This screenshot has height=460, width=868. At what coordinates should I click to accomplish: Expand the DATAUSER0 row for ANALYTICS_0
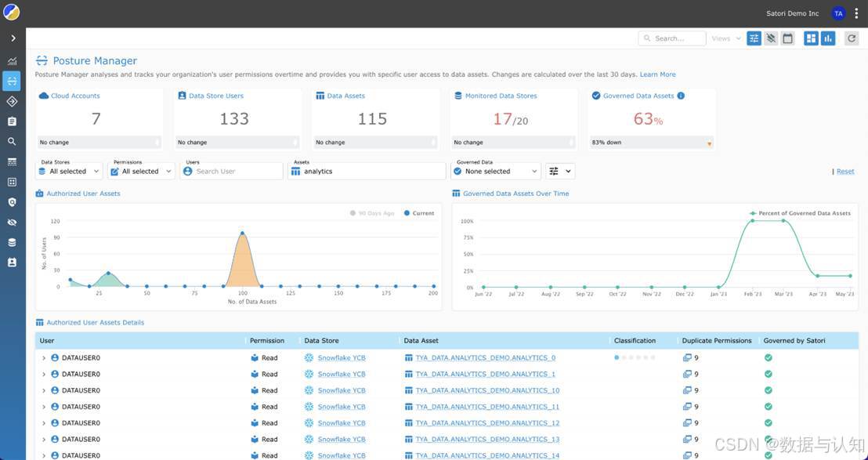pyautogui.click(x=44, y=358)
